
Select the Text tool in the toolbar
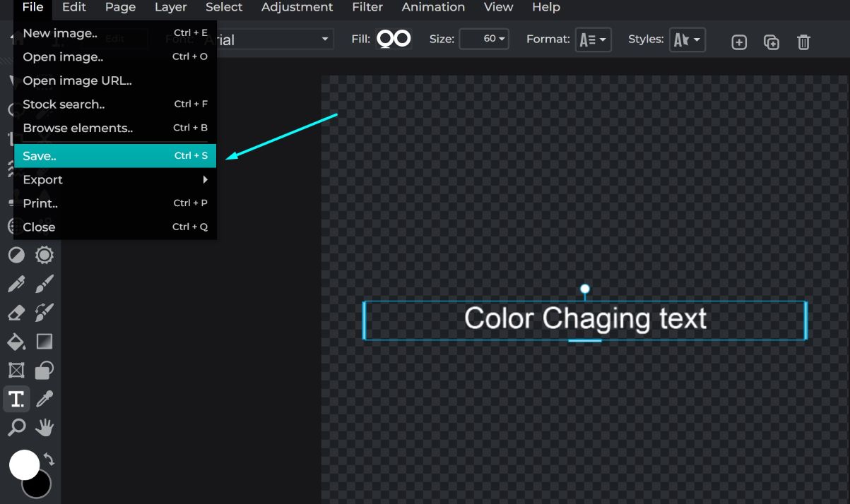[16, 399]
